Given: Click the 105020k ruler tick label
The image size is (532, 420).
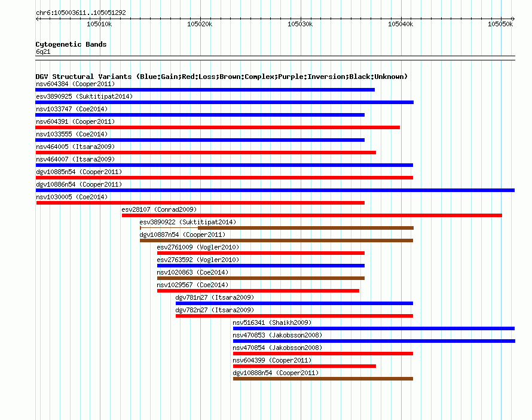Looking at the screenshot, I should pyautogui.click(x=200, y=24).
